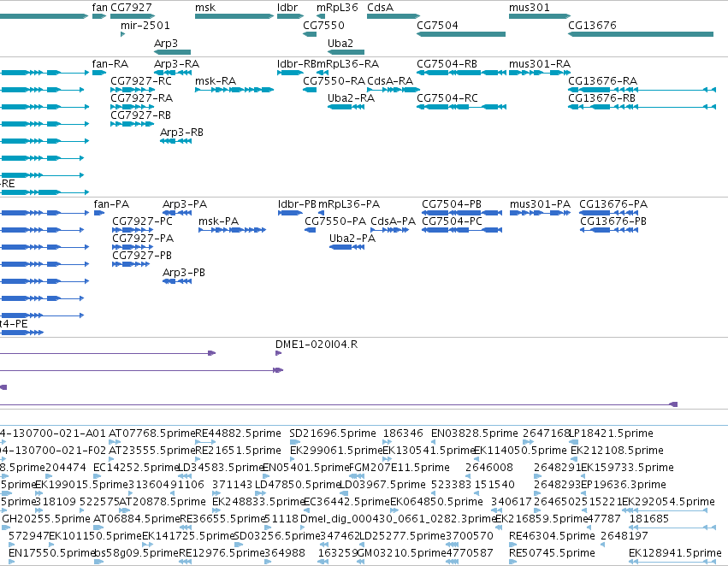Select the CG7504-RC transcript label

(447, 97)
